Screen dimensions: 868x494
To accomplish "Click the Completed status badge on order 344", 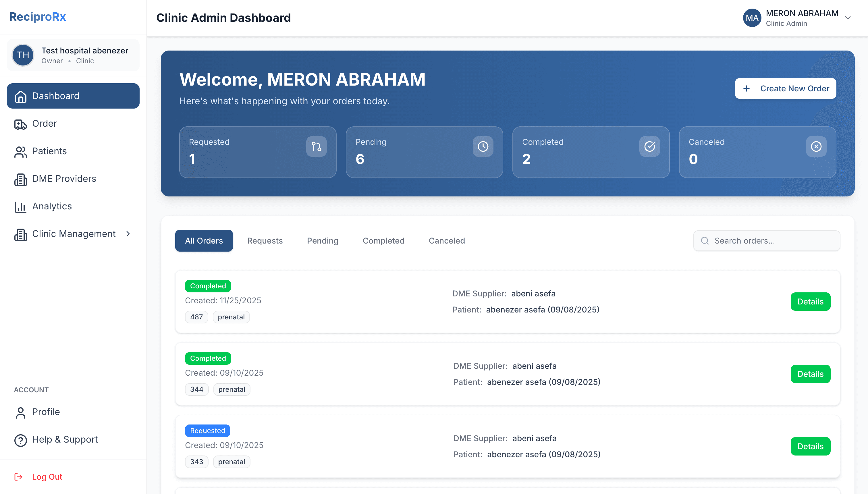I will [x=208, y=358].
